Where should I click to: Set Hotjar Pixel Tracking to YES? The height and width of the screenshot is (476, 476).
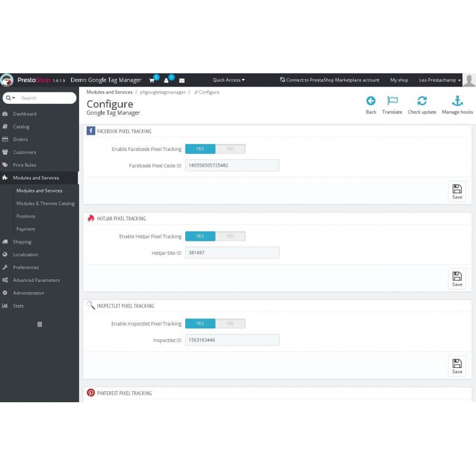(x=200, y=236)
